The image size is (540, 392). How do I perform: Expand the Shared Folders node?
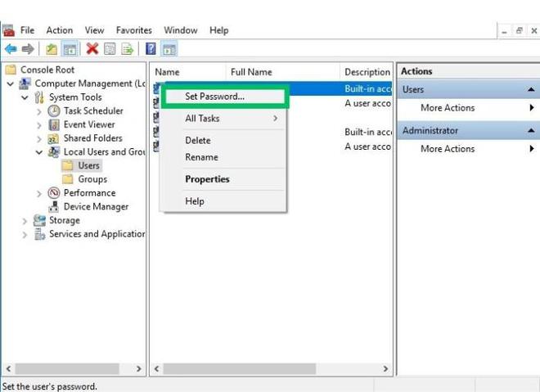pos(39,139)
